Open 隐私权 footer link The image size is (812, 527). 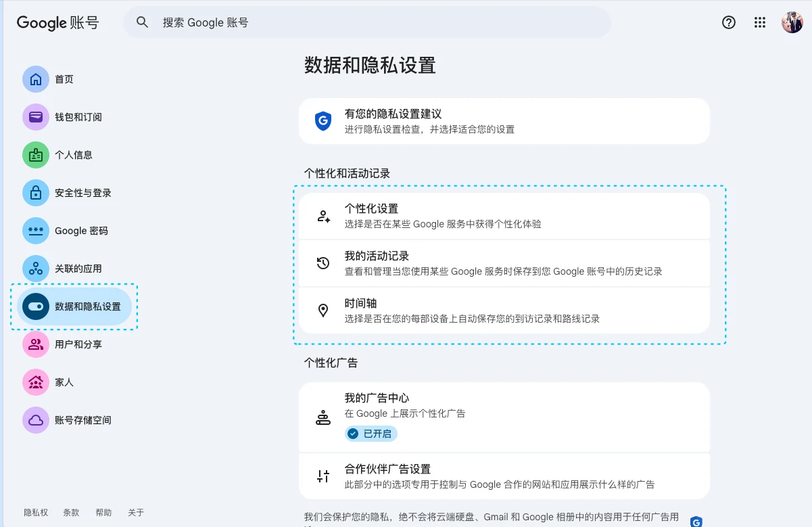point(36,513)
